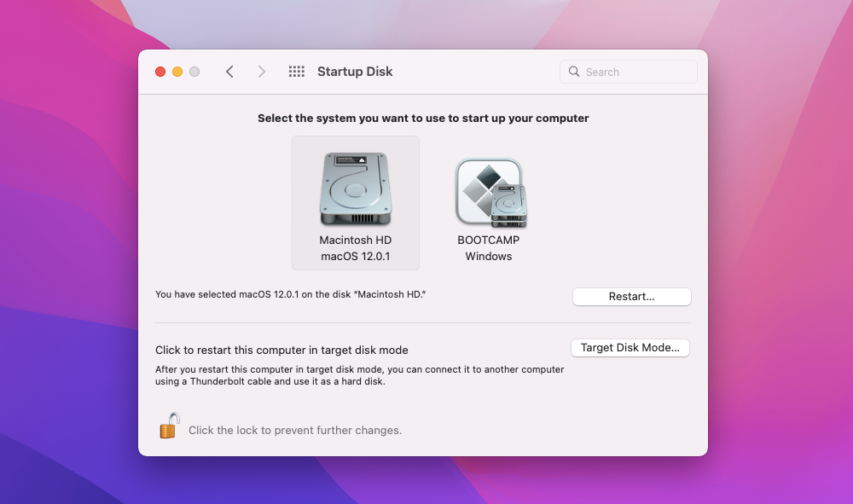Click the Target Disk Mode button

pyautogui.click(x=630, y=347)
